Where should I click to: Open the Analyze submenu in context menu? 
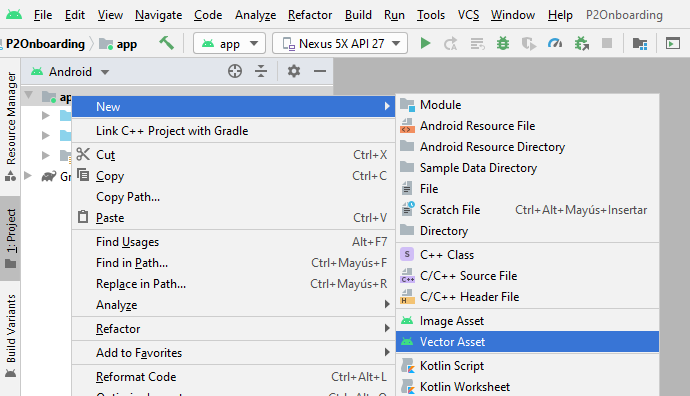point(233,304)
